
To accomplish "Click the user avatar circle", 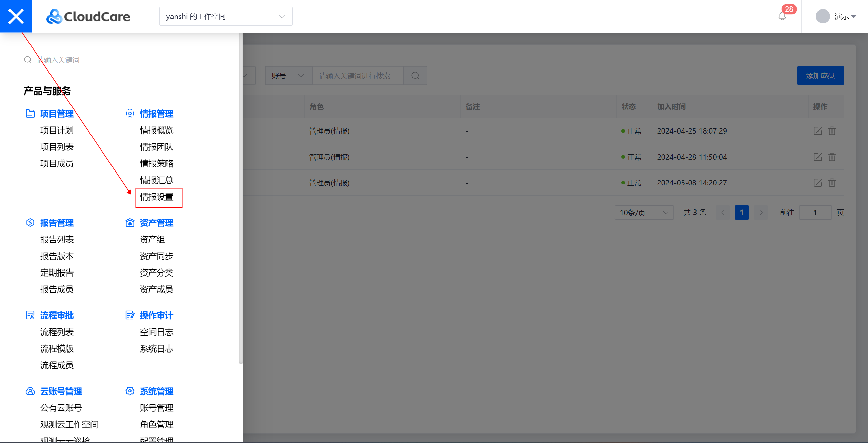I will (823, 16).
